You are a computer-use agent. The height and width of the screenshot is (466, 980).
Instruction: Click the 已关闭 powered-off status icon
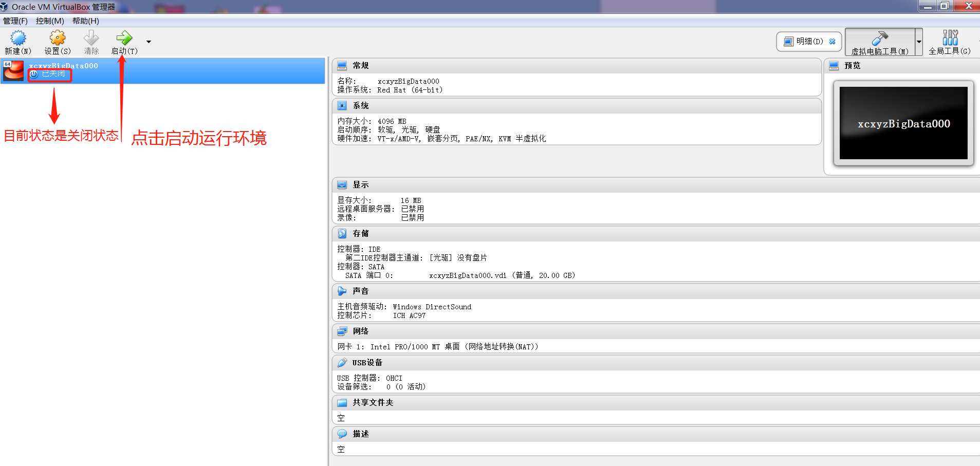pyautogui.click(x=34, y=74)
